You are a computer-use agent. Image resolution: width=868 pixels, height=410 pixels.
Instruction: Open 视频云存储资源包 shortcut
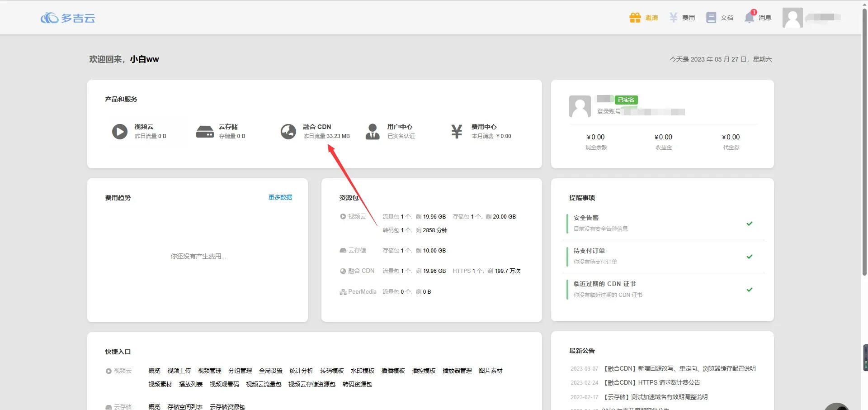point(312,384)
